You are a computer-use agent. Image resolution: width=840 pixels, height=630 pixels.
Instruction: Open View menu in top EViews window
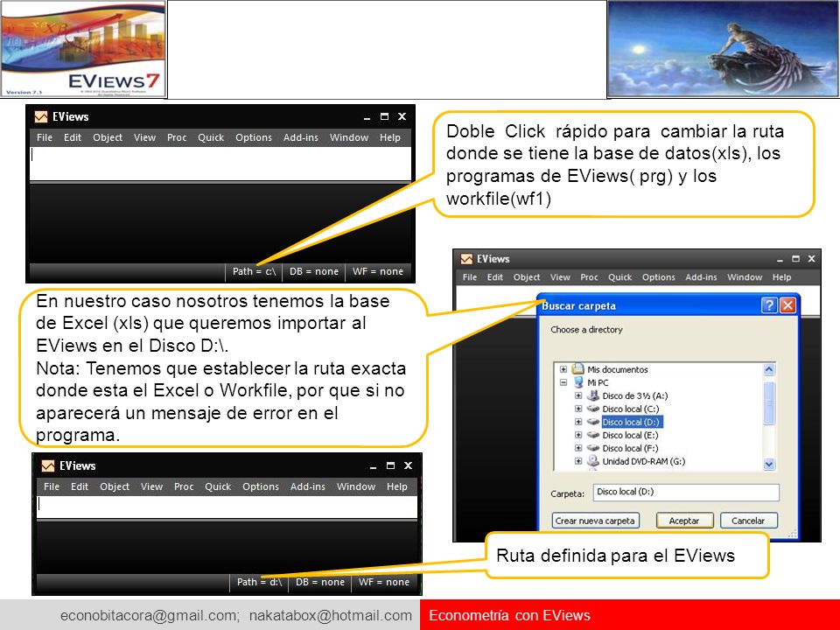tap(144, 137)
